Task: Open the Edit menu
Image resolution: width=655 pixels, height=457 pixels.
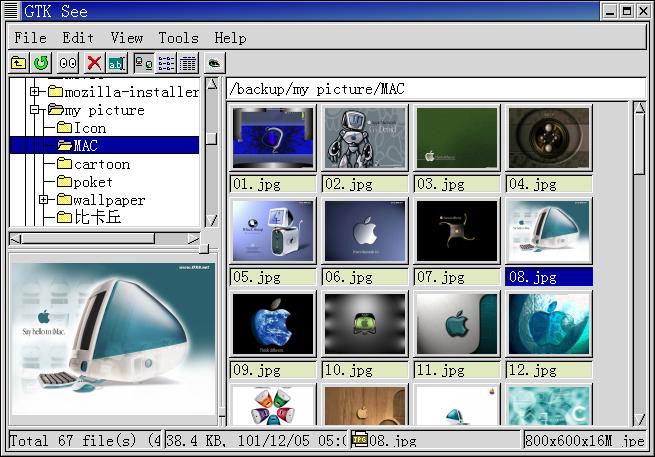Action: click(x=78, y=38)
